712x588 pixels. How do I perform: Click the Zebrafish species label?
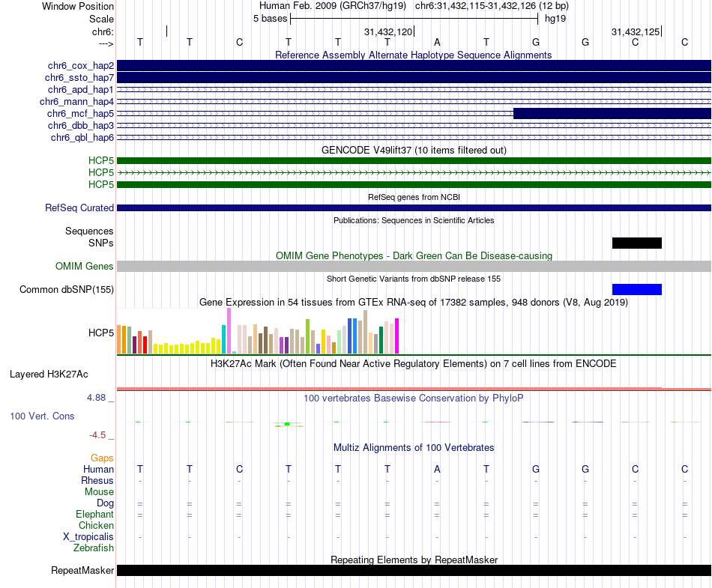coord(94,548)
